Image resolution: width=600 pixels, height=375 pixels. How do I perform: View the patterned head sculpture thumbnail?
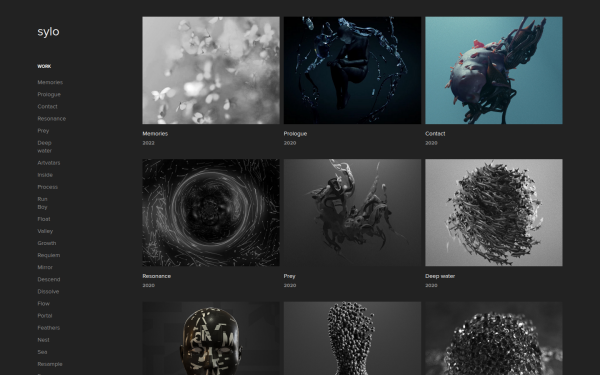coord(211,338)
